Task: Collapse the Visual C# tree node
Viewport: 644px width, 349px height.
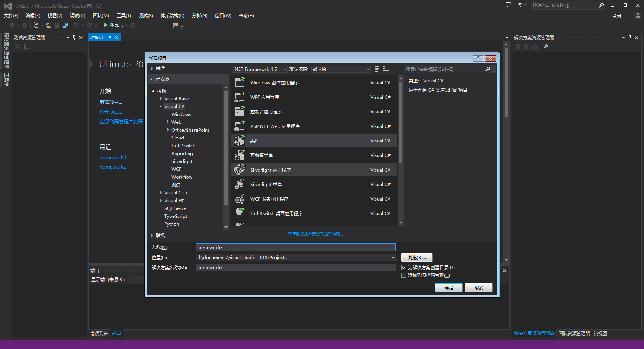Action: [161, 107]
